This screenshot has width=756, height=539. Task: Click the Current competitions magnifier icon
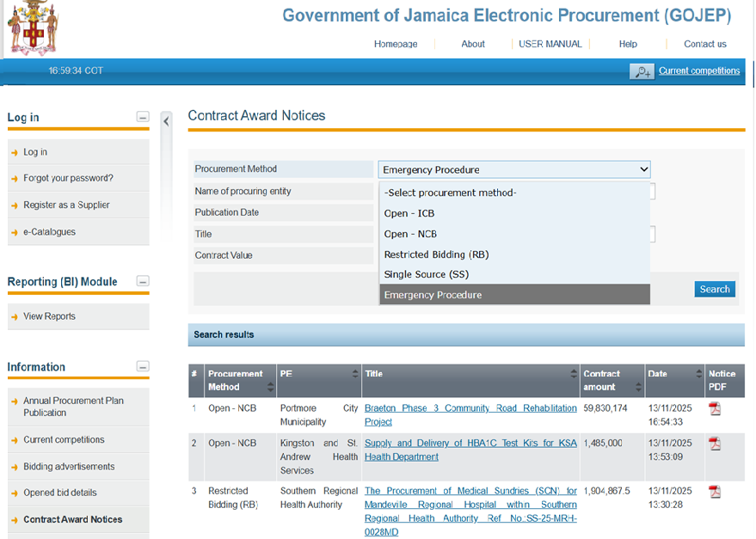(642, 71)
